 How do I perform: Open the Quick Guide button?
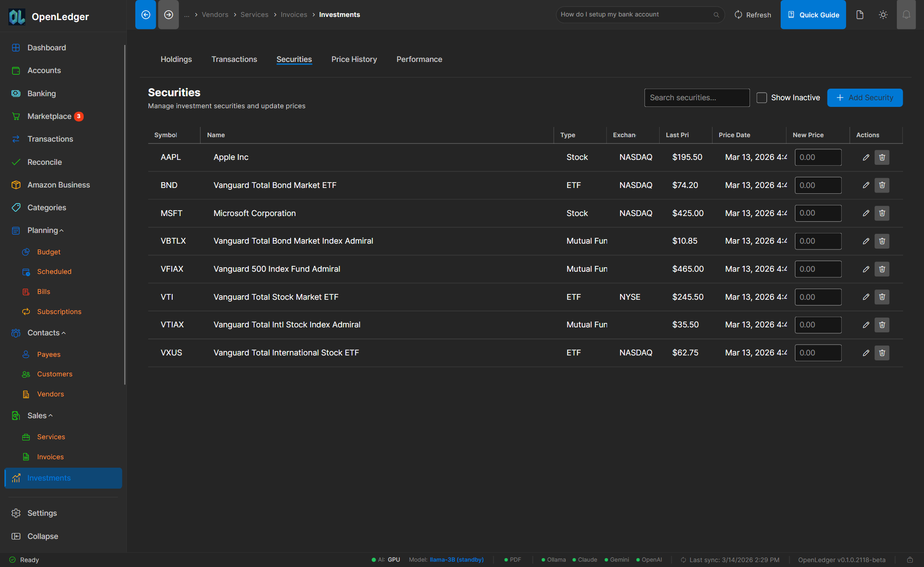coord(813,15)
